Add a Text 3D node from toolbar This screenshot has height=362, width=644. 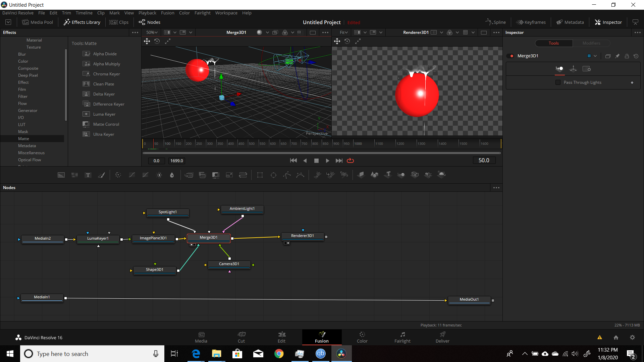(388, 175)
